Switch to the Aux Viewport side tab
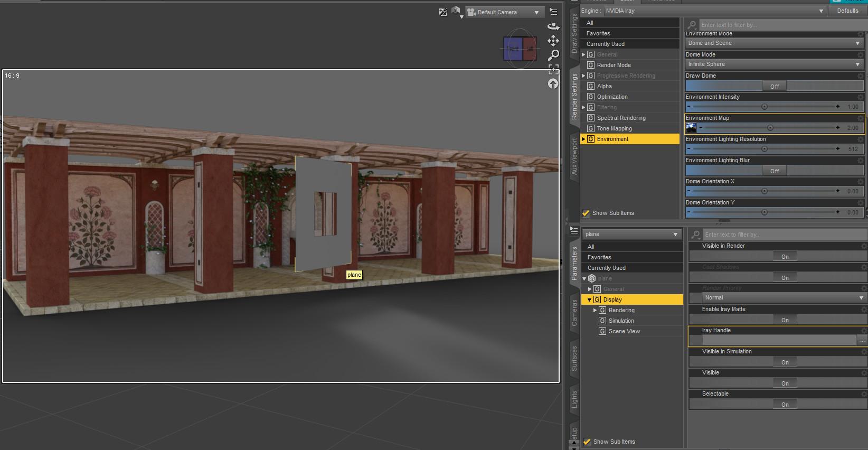868x450 pixels. (x=574, y=156)
